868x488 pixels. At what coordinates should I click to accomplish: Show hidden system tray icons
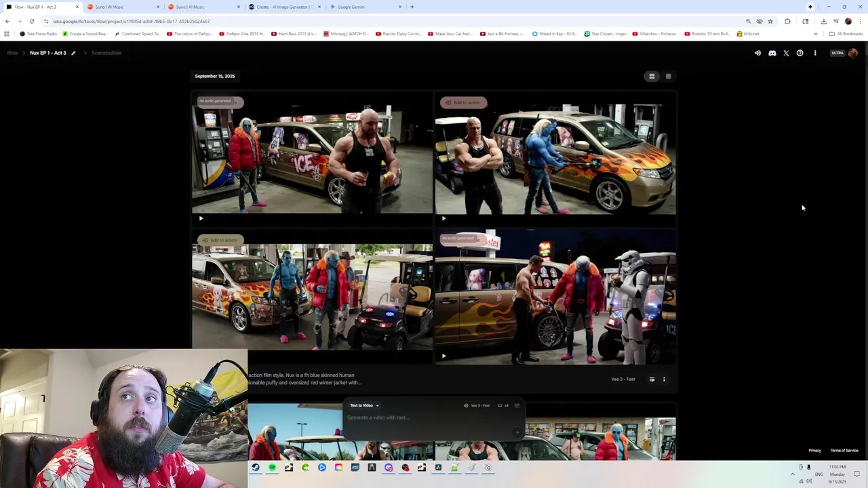tap(792, 474)
